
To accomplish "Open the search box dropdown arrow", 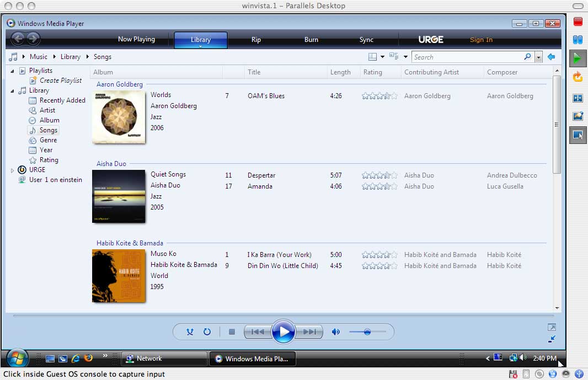I will click(538, 57).
